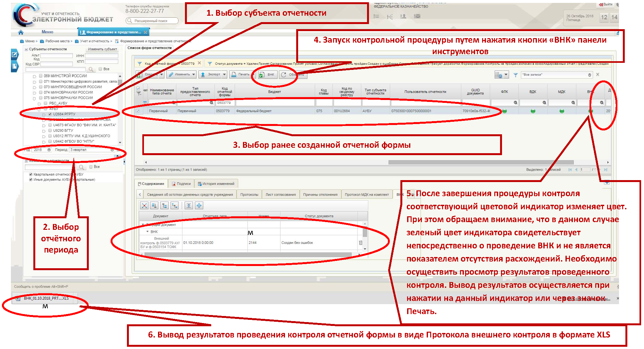Click the home icon in menu bar
Image resolution: width=644 pixels, height=349 pixels.
pyautogui.click(x=21, y=32)
